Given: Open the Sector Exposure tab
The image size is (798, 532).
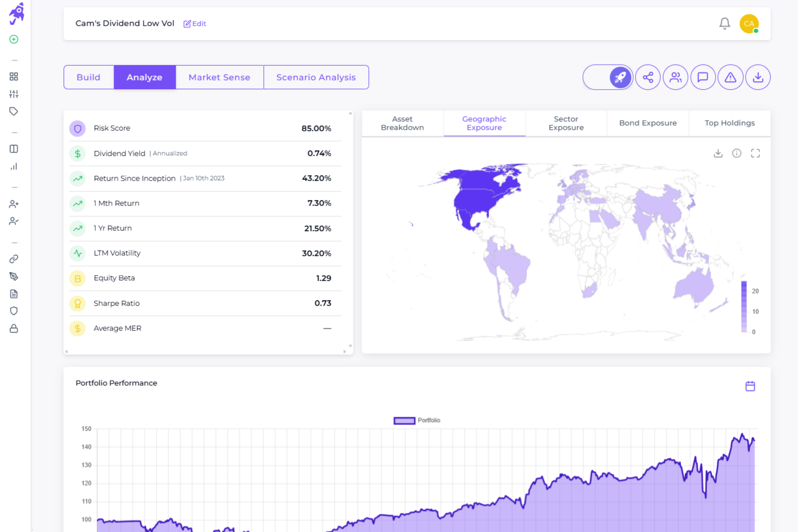Looking at the screenshot, I should coord(566,123).
